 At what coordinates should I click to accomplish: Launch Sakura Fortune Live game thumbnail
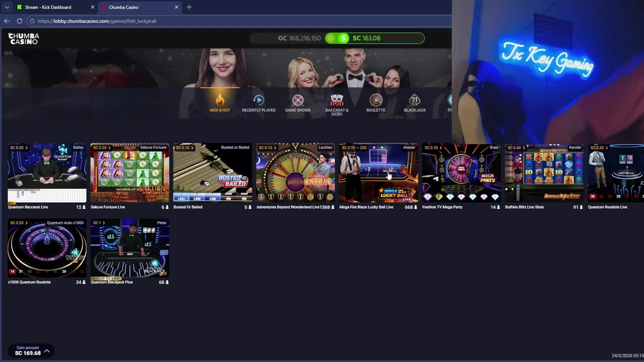(130, 173)
